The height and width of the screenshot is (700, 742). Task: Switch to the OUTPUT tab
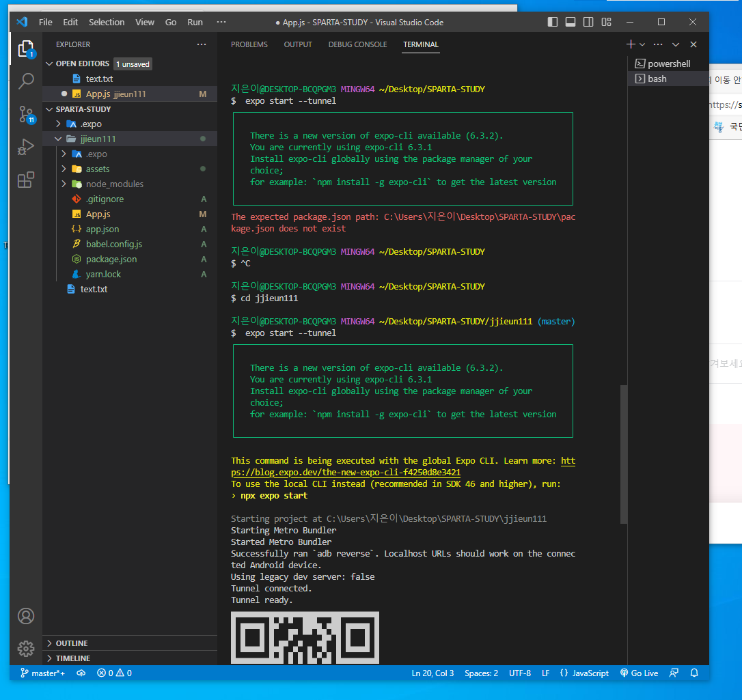[x=298, y=44]
